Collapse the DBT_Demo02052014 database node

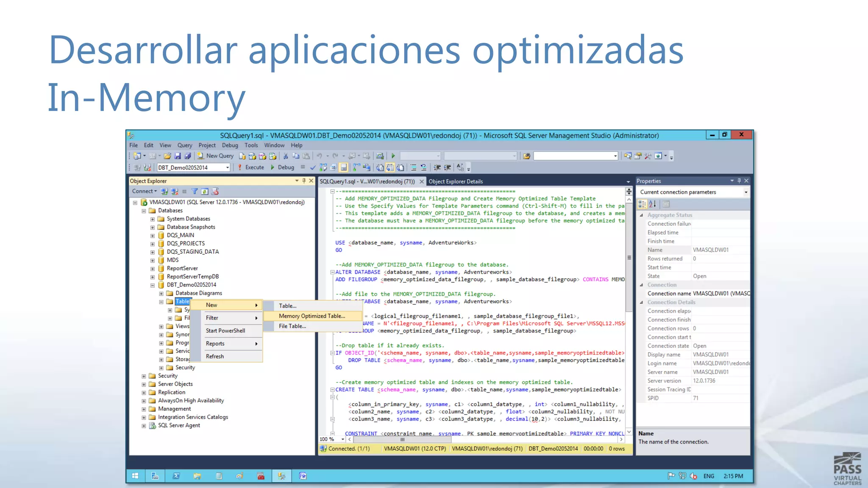153,285
